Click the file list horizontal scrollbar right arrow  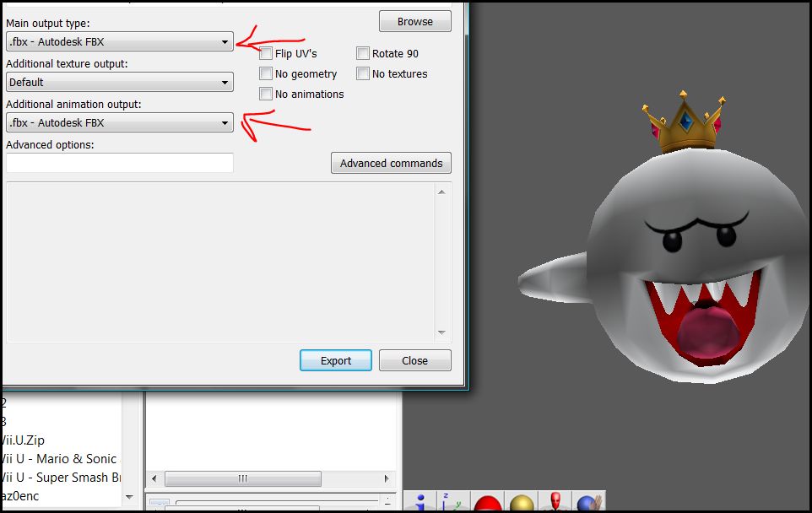pyautogui.click(x=387, y=479)
